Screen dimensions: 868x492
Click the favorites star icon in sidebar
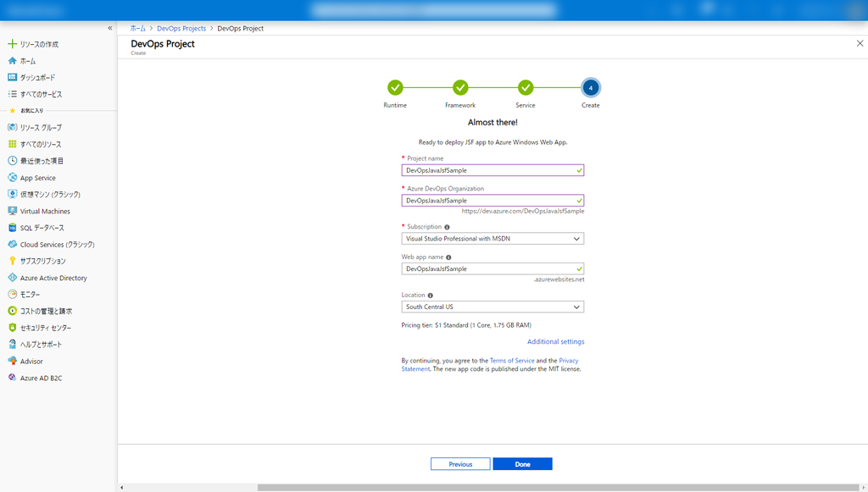point(12,111)
